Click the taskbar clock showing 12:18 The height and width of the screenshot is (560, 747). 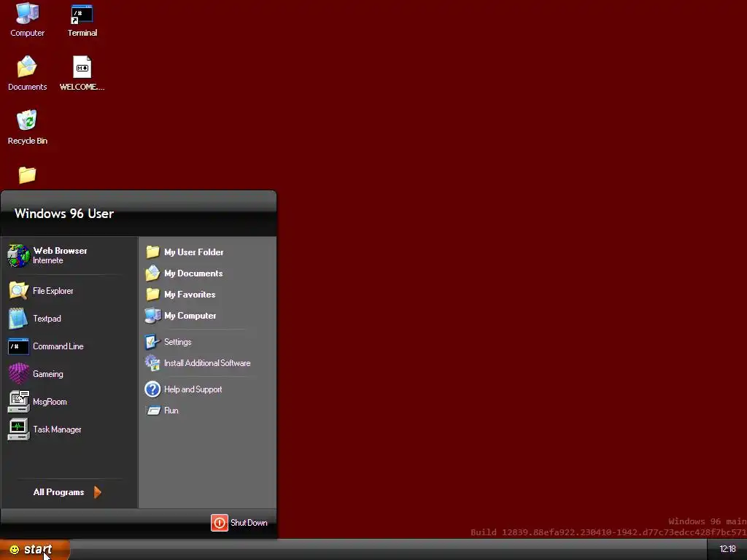pyautogui.click(x=727, y=549)
